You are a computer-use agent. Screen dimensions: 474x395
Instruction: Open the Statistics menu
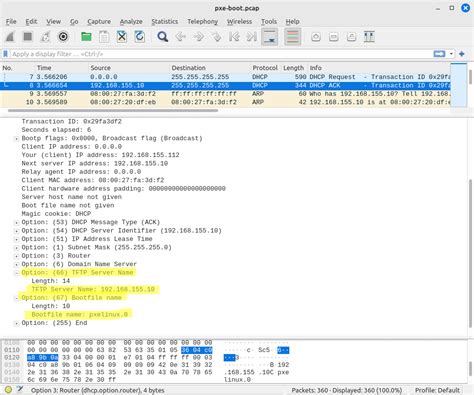click(165, 22)
